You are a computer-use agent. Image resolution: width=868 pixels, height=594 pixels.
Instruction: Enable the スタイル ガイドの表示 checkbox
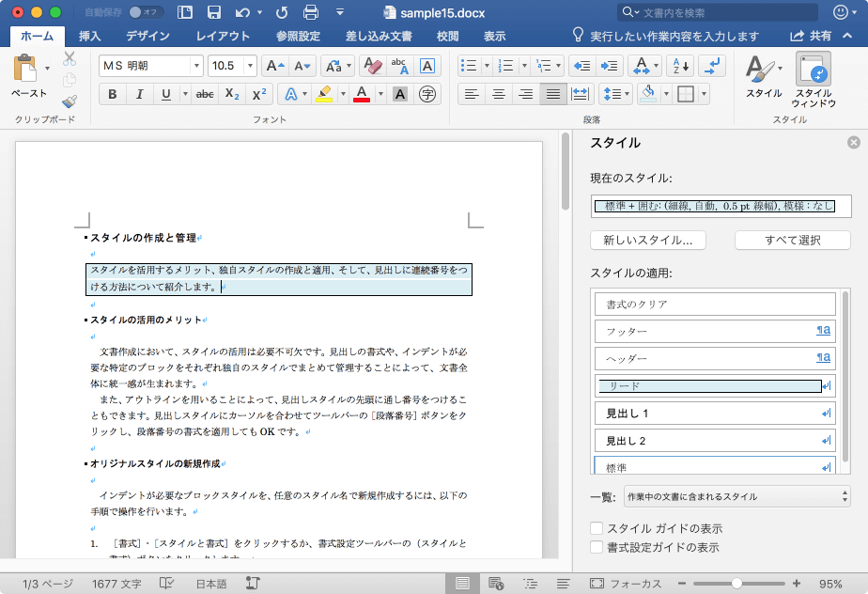[x=596, y=528]
